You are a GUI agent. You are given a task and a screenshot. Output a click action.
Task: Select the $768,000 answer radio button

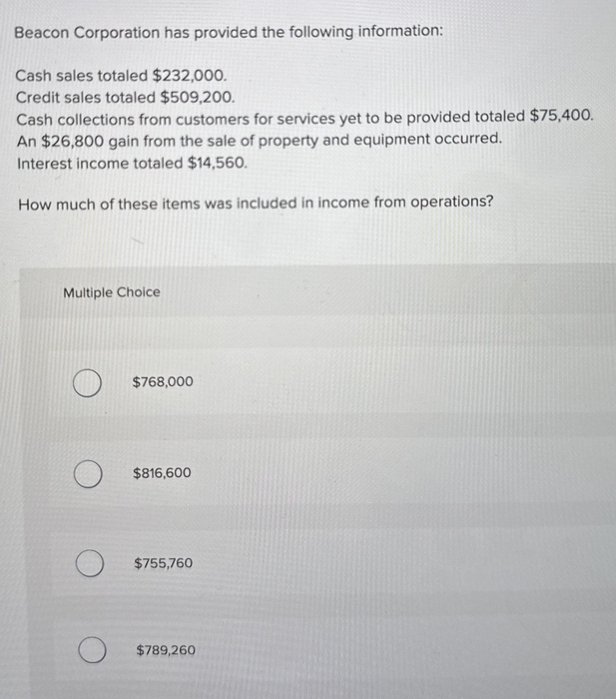[87, 383]
